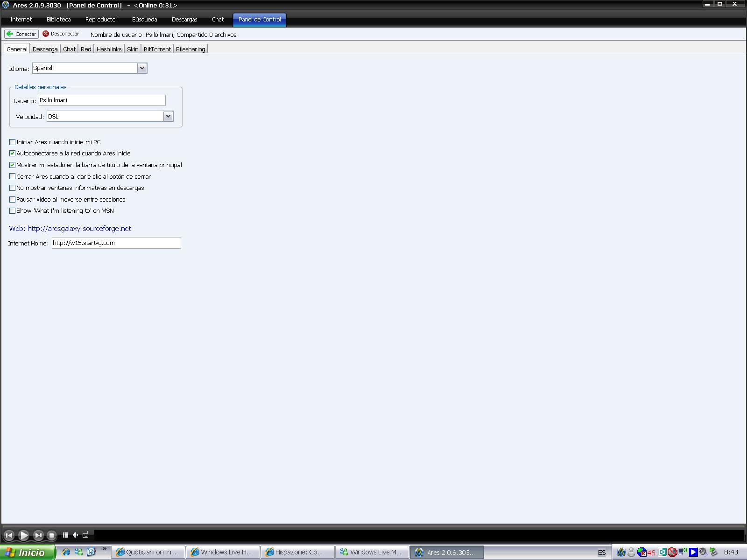Click the green Conectar arrow button
This screenshot has width=747, height=560.
coord(21,34)
